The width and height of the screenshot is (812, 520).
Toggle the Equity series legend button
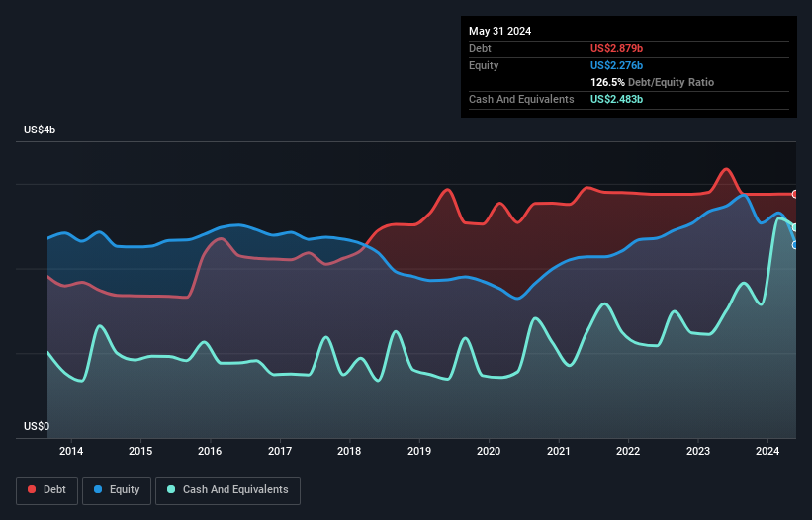click(117, 490)
